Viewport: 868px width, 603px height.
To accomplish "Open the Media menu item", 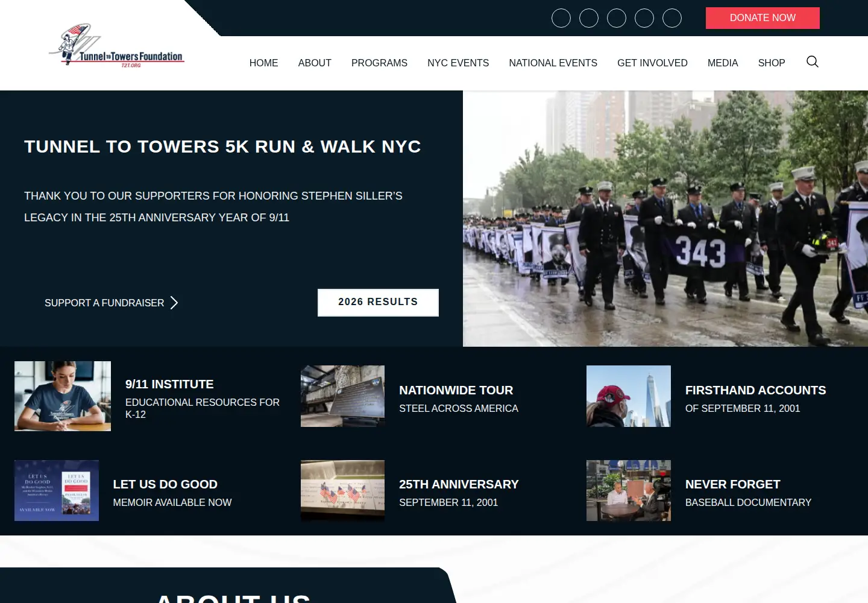I will click(723, 63).
